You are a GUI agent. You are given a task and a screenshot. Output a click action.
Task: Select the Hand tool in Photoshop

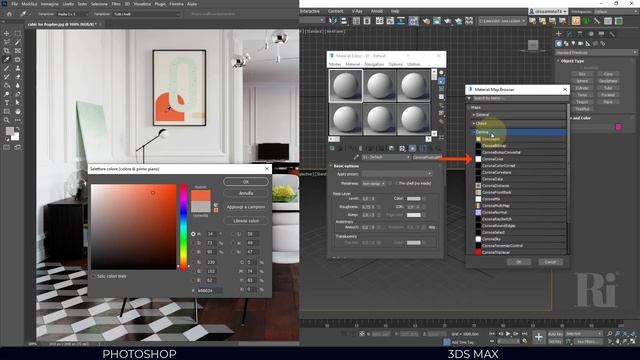18,111
